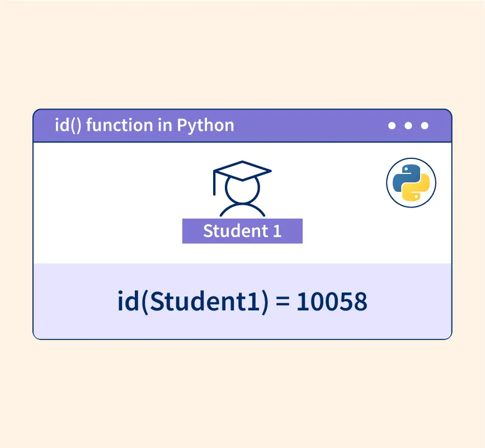This screenshot has height=448, width=485.
Task: Click the equals sign in the expression
Action: coord(283,303)
